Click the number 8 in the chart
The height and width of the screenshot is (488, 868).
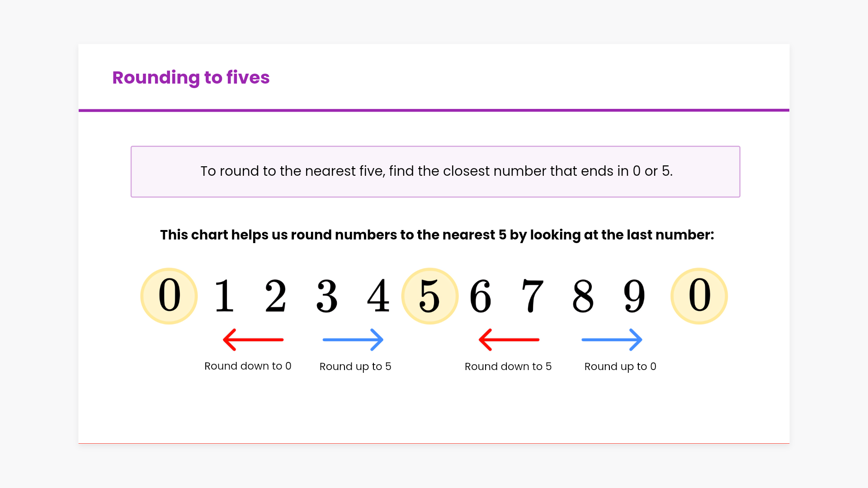[x=583, y=296]
